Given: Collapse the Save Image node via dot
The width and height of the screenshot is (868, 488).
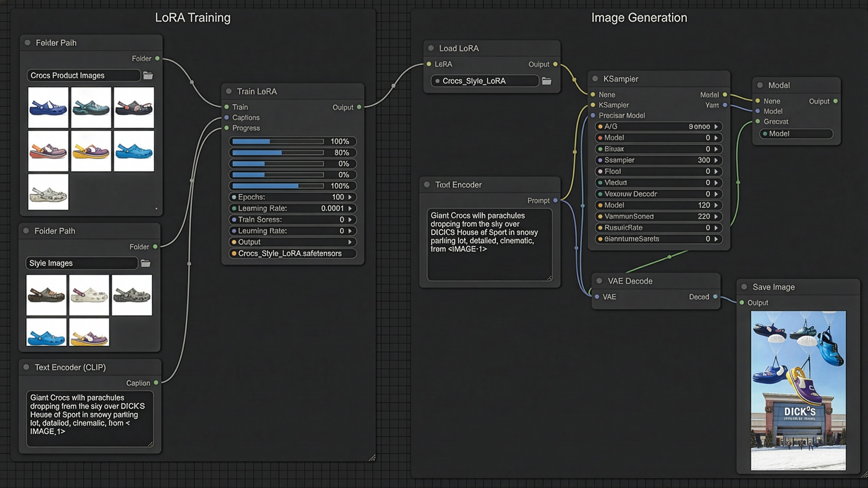Looking at the screenshot, I should click(744, 287).
